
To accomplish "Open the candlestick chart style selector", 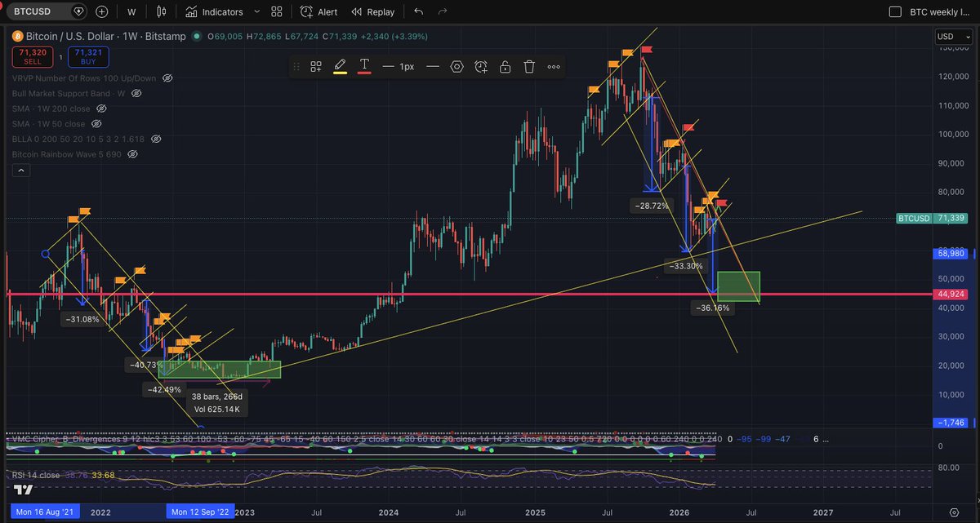I will [162, 12].
